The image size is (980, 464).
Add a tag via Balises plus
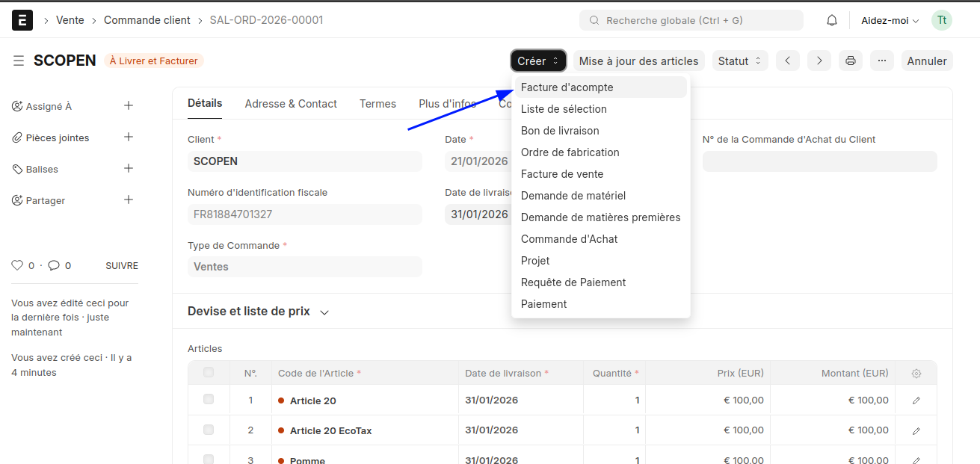[129, 169]
